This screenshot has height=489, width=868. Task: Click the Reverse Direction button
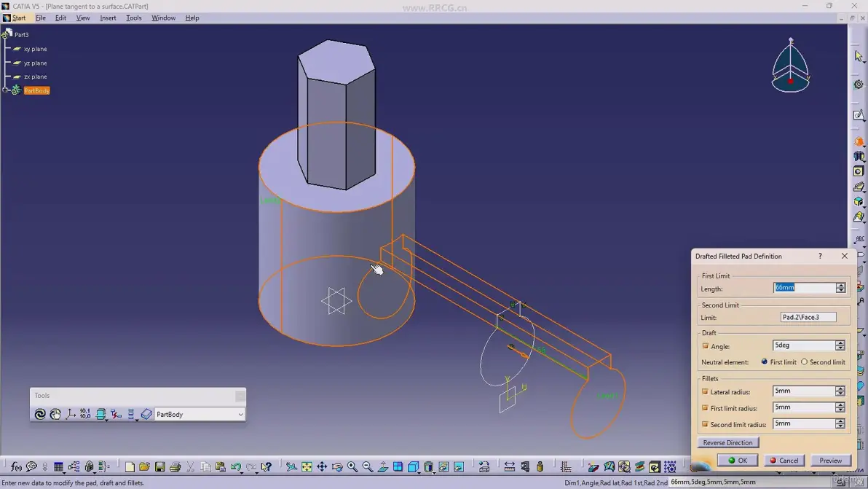click(x=728, y=442)
